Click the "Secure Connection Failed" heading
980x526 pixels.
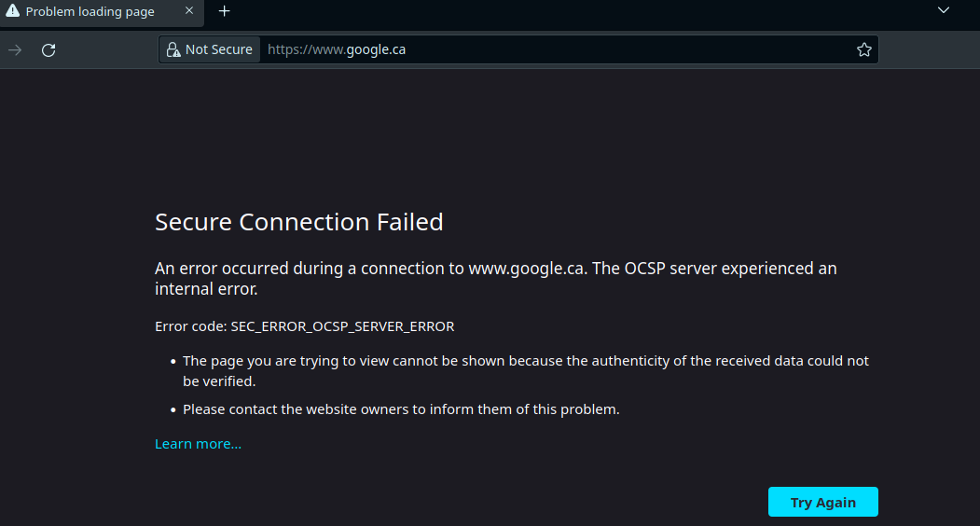pos(298,222)
